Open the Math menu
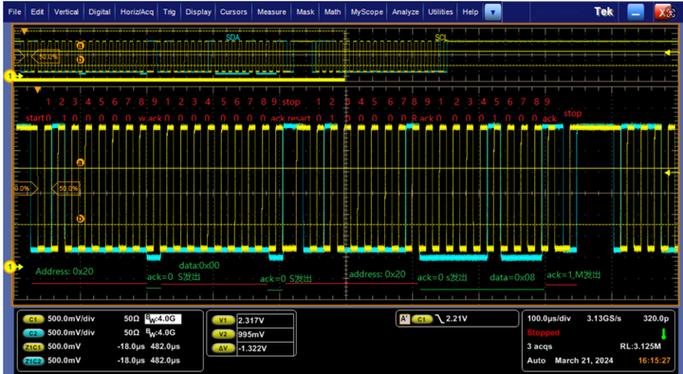The height and width of the screenshot is (374, 683). (332, 12)
